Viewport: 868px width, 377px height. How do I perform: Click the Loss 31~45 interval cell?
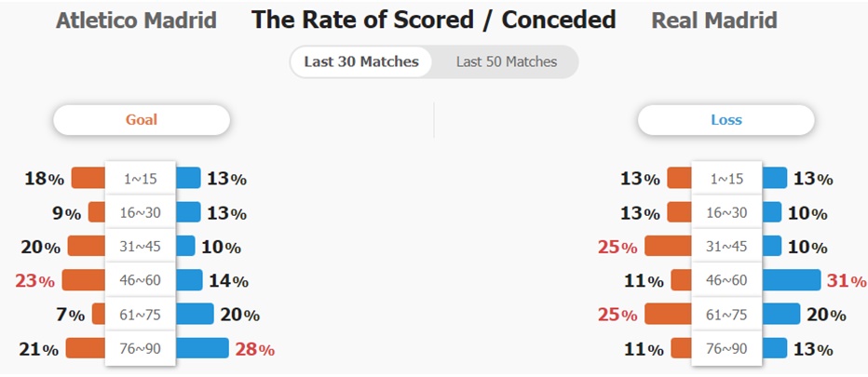click(726, 247)
